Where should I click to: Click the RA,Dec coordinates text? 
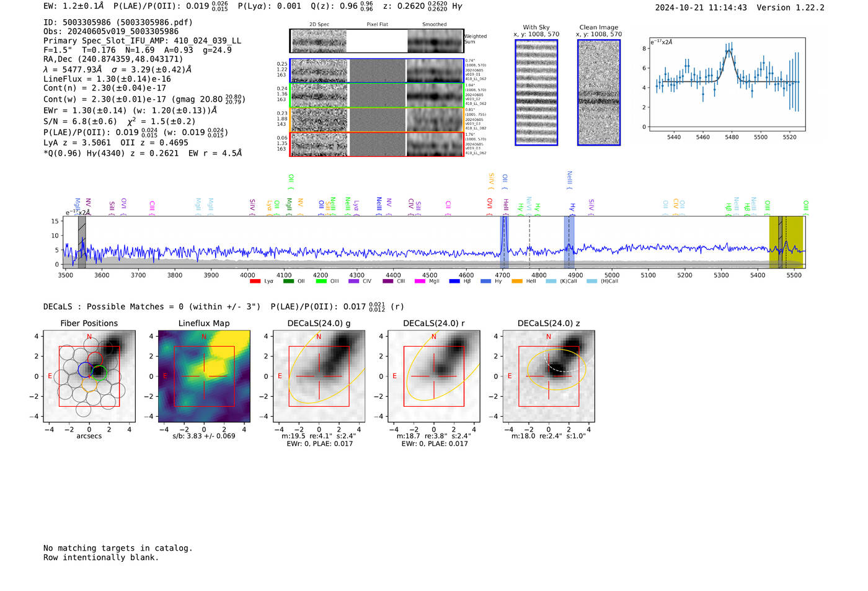click(113, 60)
